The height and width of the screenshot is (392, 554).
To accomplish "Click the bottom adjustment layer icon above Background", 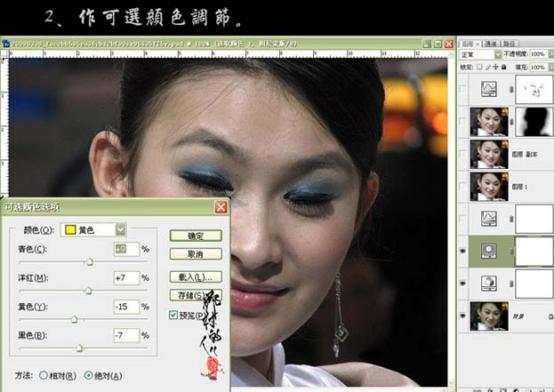I will 487,284.
